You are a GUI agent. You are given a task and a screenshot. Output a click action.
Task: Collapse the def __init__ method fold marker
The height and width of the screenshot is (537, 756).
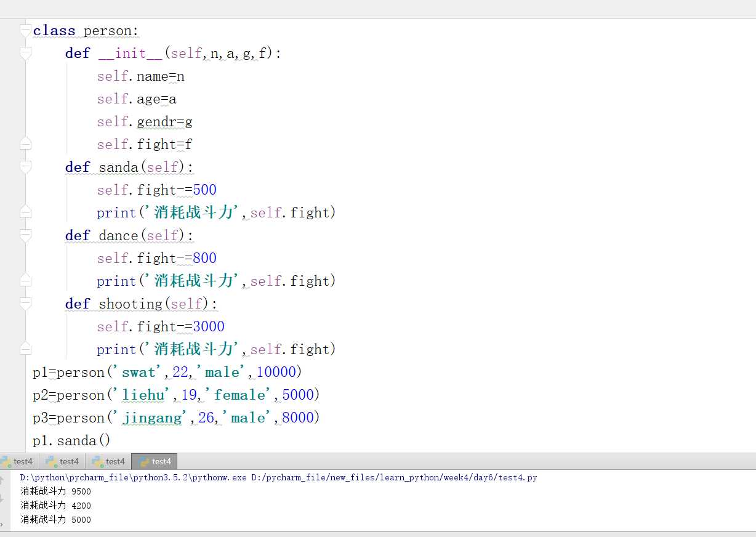25,53
